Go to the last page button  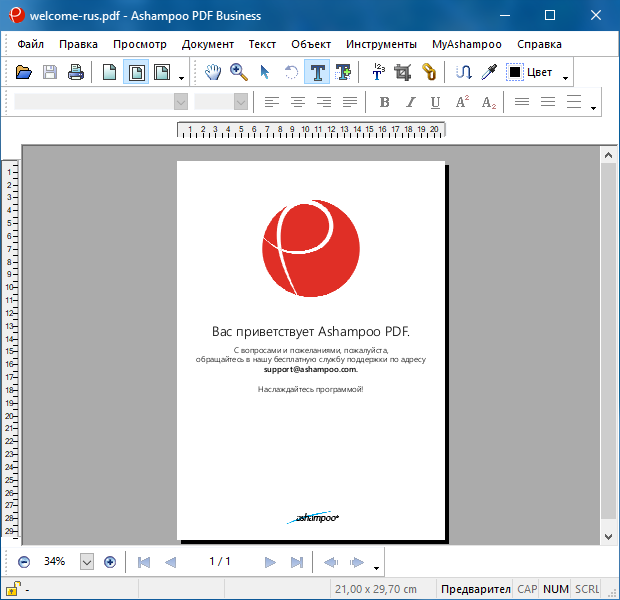(x=296, y=562)
